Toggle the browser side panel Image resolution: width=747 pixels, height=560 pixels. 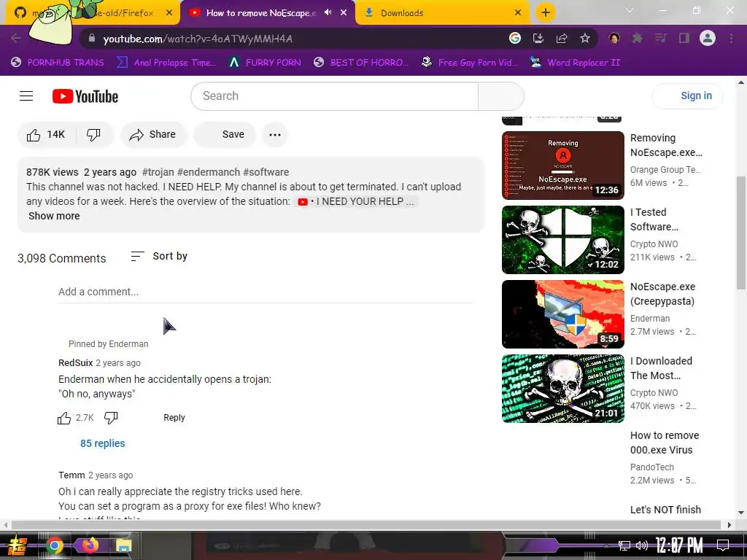(x=684, y=38)
